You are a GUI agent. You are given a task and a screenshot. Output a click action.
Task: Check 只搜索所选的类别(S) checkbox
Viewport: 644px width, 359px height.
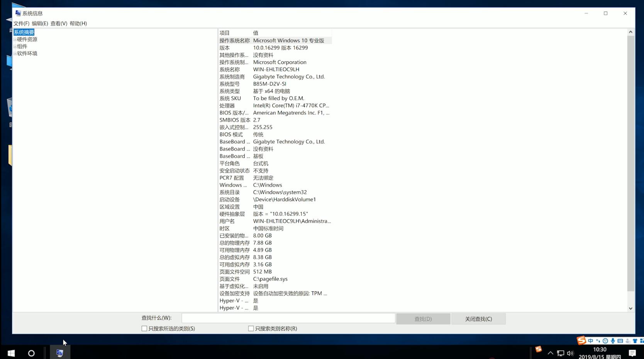click(144, 329)
